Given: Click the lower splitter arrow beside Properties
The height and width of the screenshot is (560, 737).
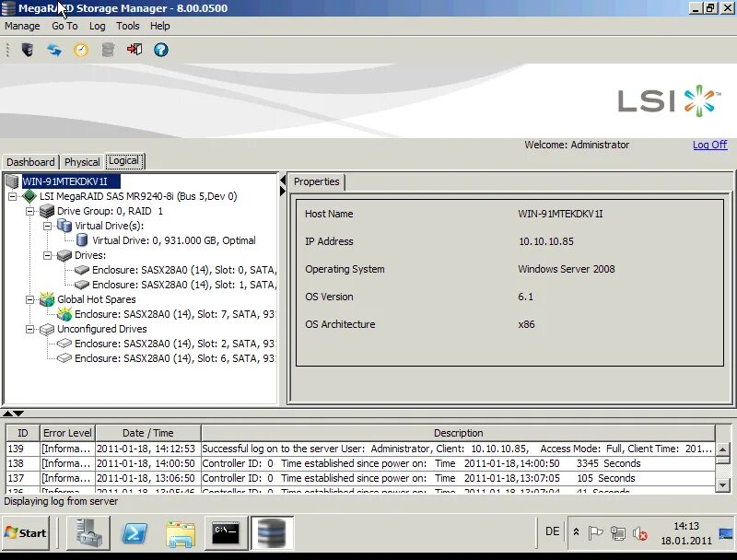Looking at the screenshot, I should (283, 192).
